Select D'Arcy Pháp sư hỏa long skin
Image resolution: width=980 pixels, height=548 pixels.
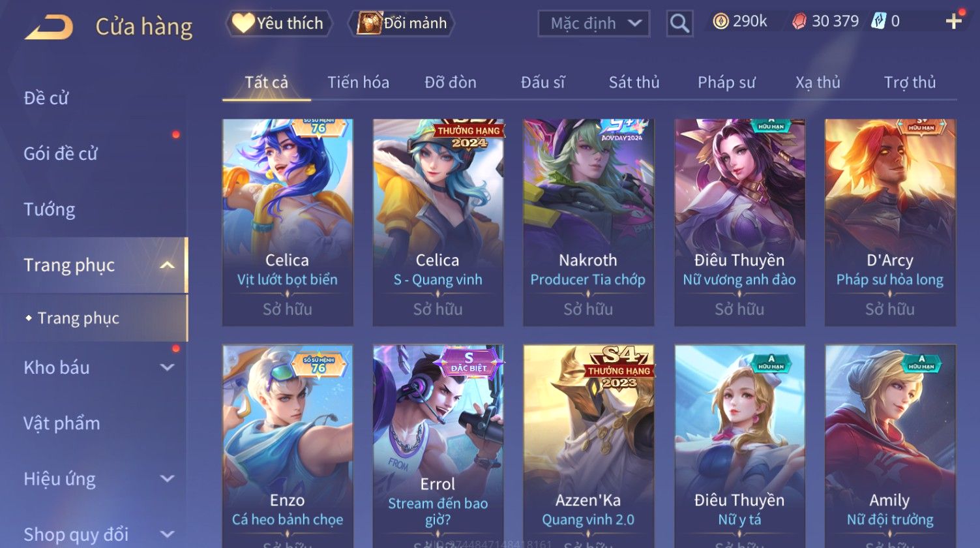click(x=890, y=222)
